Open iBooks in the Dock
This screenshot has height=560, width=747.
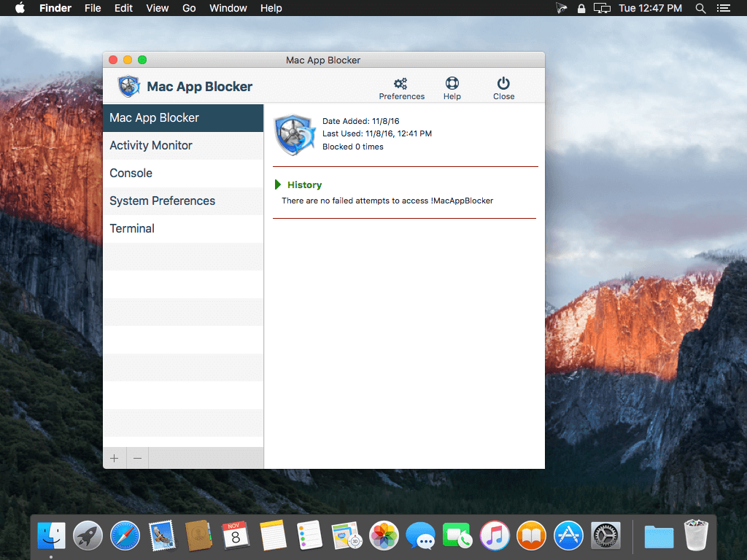pos(531,535)
